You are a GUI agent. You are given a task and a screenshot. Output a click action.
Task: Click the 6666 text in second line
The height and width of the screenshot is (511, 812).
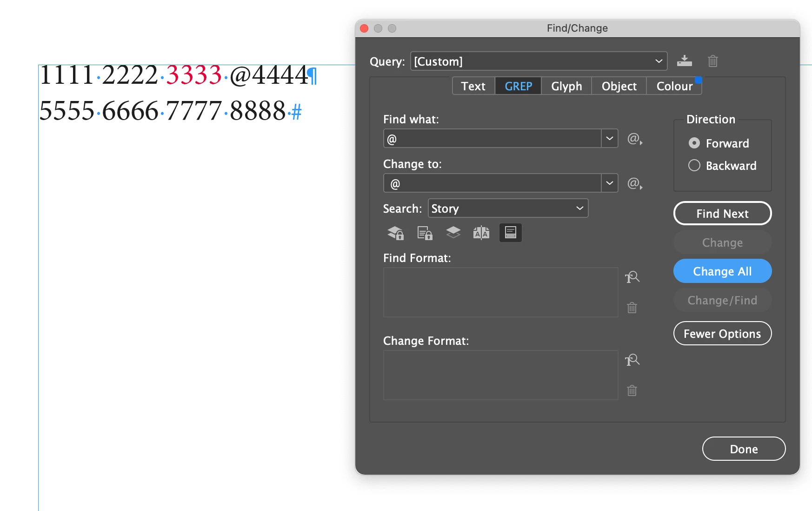130,111
